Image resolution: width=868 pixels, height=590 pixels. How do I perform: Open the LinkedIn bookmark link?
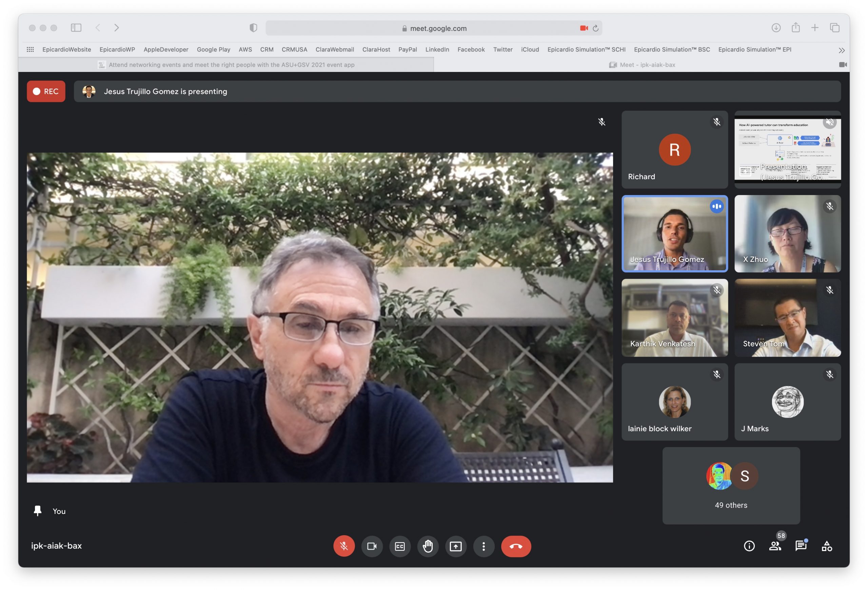coord(437,49)
